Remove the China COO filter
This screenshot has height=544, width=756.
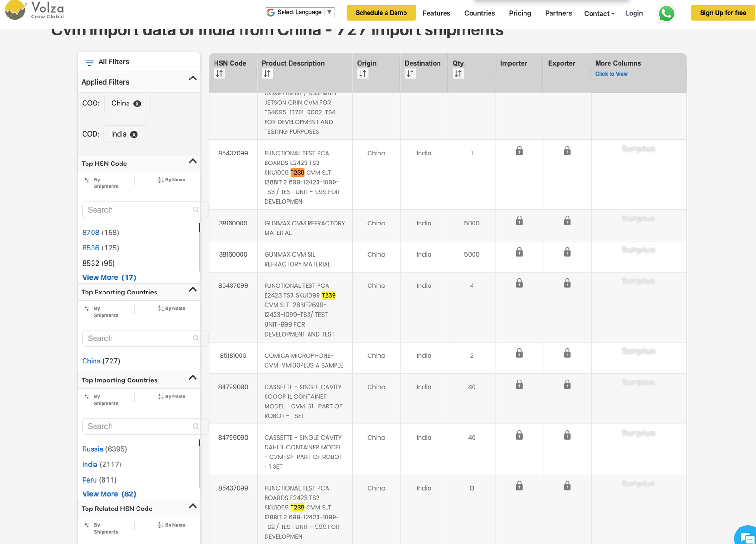[x=137, y=104]
